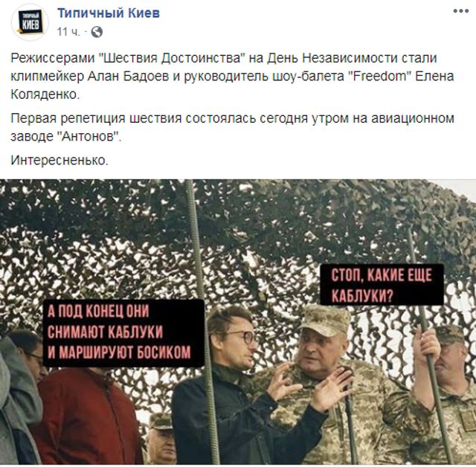Screen dimensions: 476x467
Task: Open the Типичный Киев page avatar
Action: click(30, 22)
